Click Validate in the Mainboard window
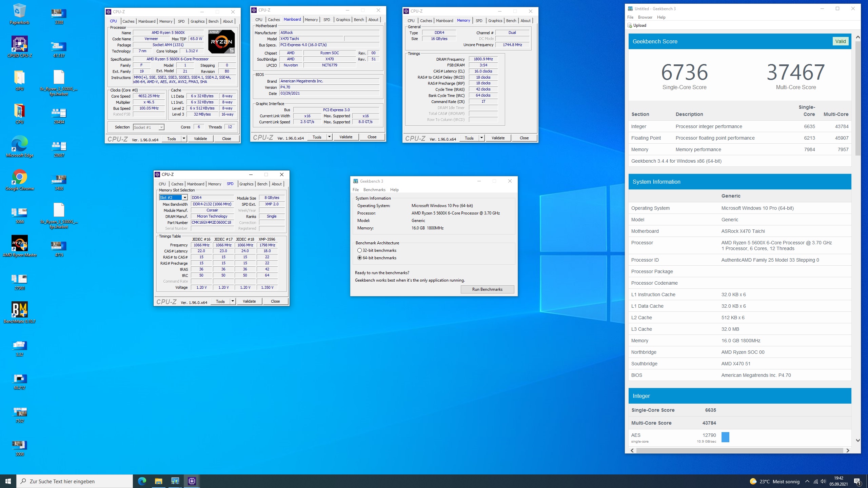The image size is (868, 488). click(x=346, y=137)
